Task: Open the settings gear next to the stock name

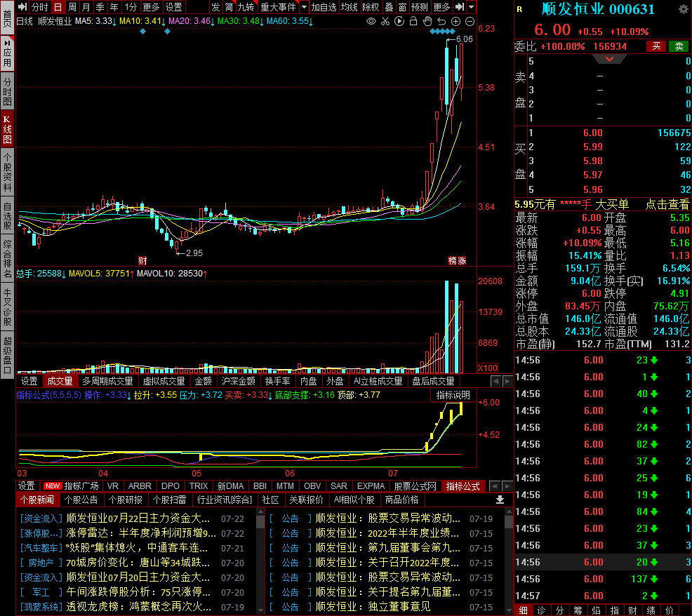Action: pos(683,9)
